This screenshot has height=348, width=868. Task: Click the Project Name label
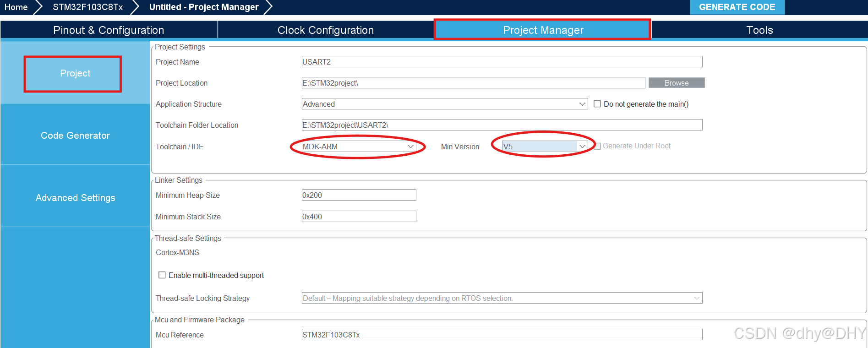click(x=178, y=62)
